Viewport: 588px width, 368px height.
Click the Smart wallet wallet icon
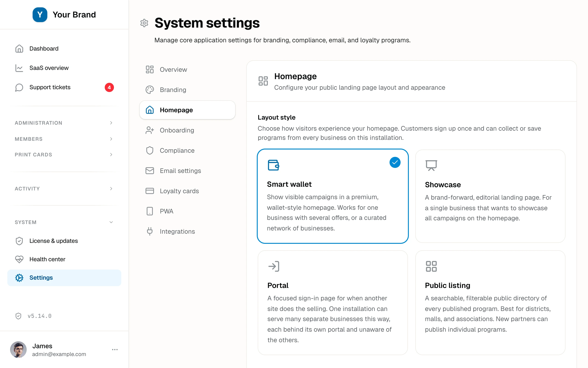[273, 165]
